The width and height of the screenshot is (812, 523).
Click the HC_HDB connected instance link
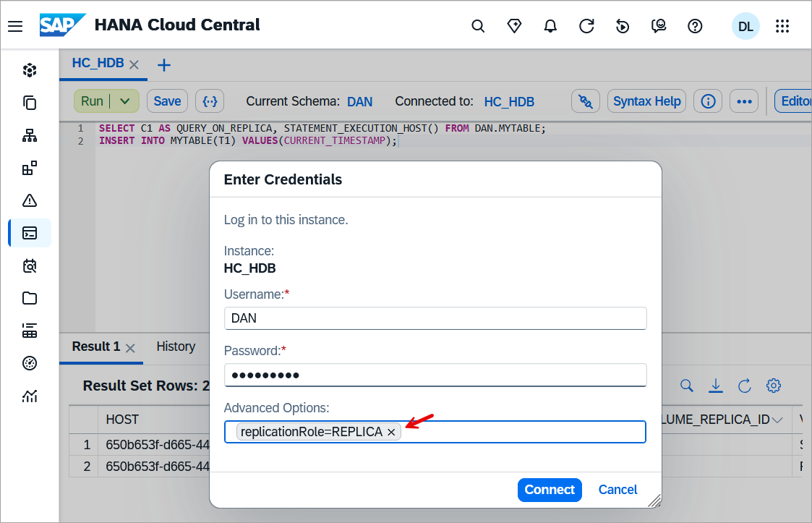tap(509, 101)
